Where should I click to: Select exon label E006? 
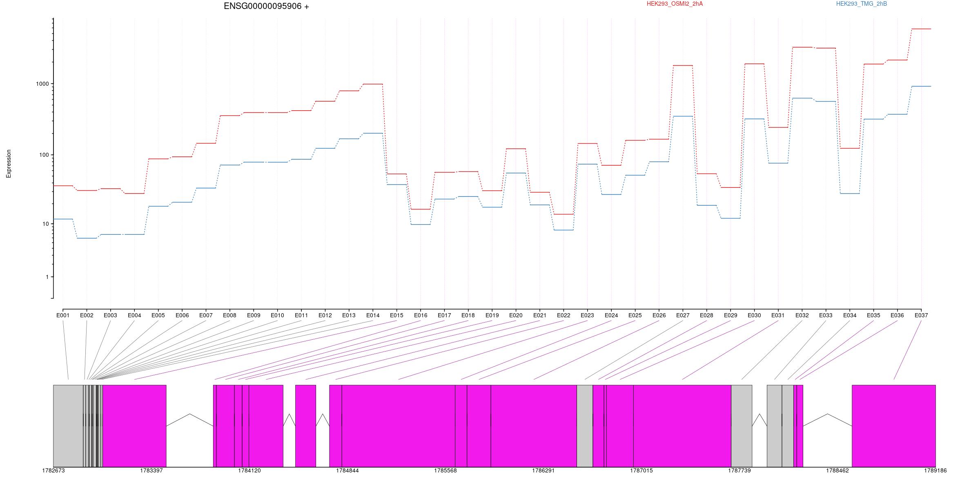182,315
